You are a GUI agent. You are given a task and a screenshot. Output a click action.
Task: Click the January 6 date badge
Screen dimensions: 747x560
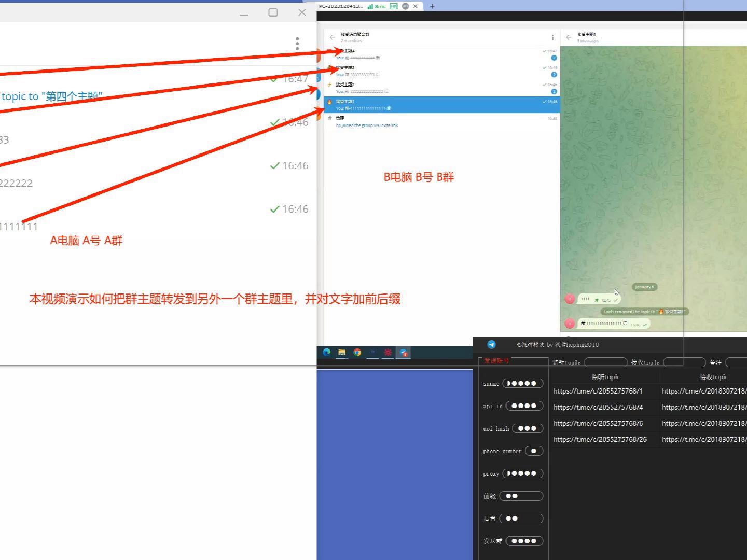(644, 287)
